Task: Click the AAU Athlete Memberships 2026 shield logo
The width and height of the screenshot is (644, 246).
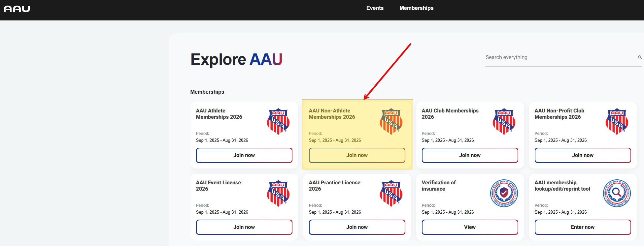Action: click(x=278, y=121)
